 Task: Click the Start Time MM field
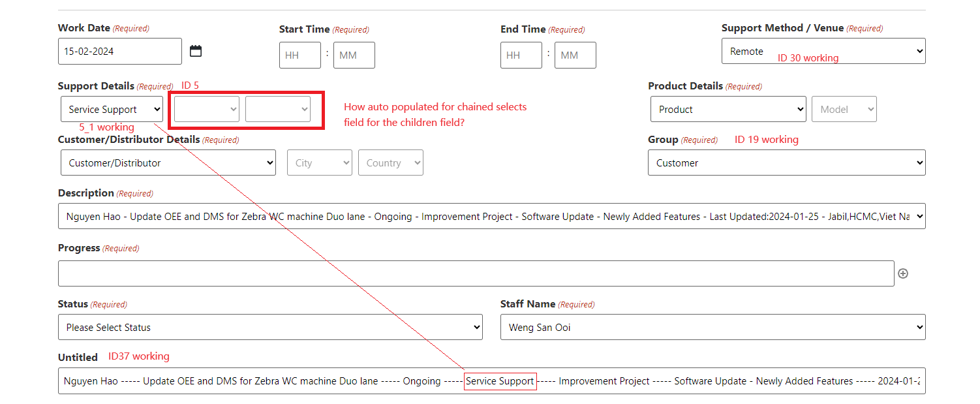[354, 55]
